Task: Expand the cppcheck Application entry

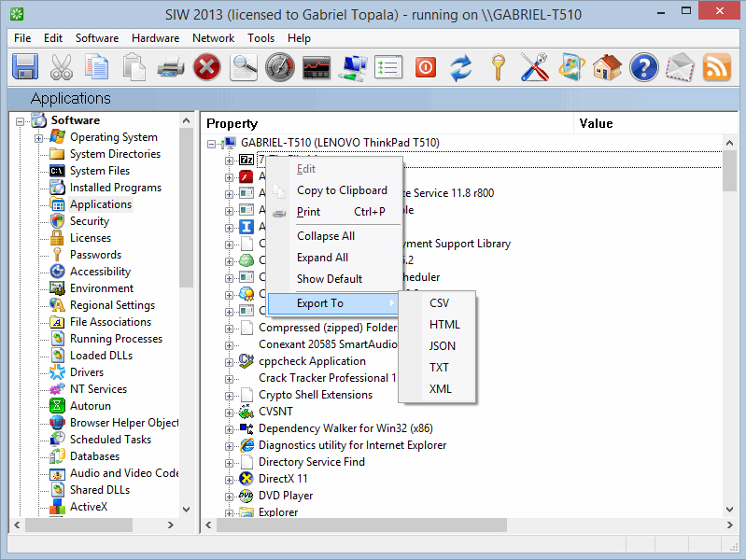Action: (x=230, y=362)
